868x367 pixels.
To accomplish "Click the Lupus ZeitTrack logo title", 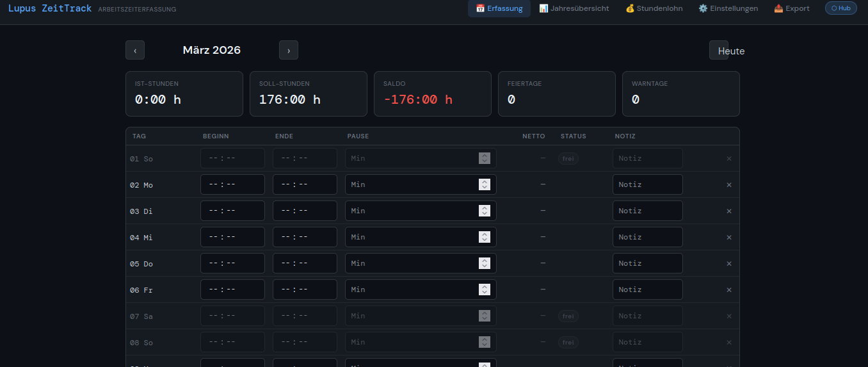I will pyautogui.click(x=50, y=9).
